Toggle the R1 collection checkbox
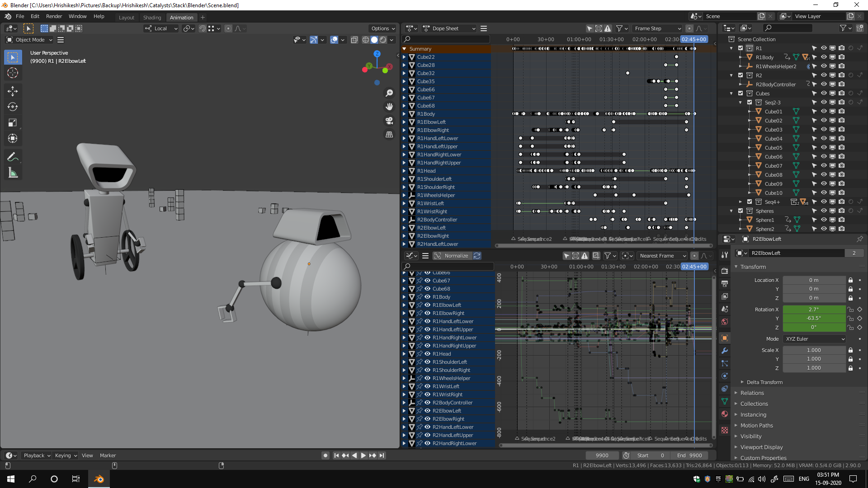Image resolution: width=868 pixels, height=488 pixels. pyautogui.click(x=741, y=48)
